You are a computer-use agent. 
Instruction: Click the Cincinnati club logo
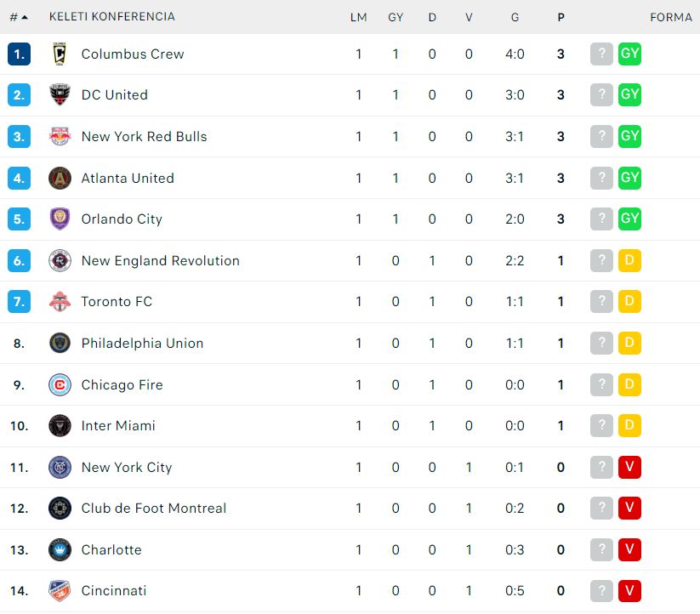click(60, 591)
